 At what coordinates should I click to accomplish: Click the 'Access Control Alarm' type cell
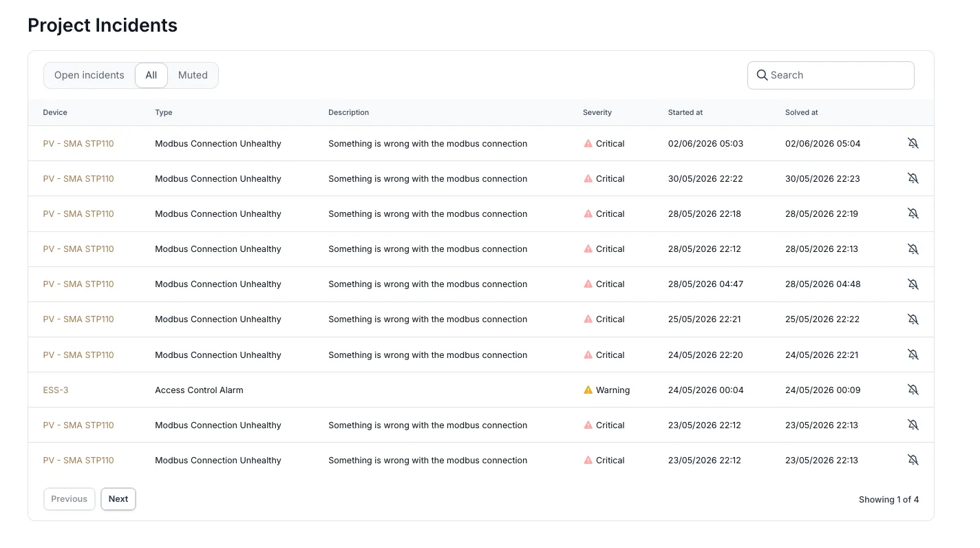(199, 390)
